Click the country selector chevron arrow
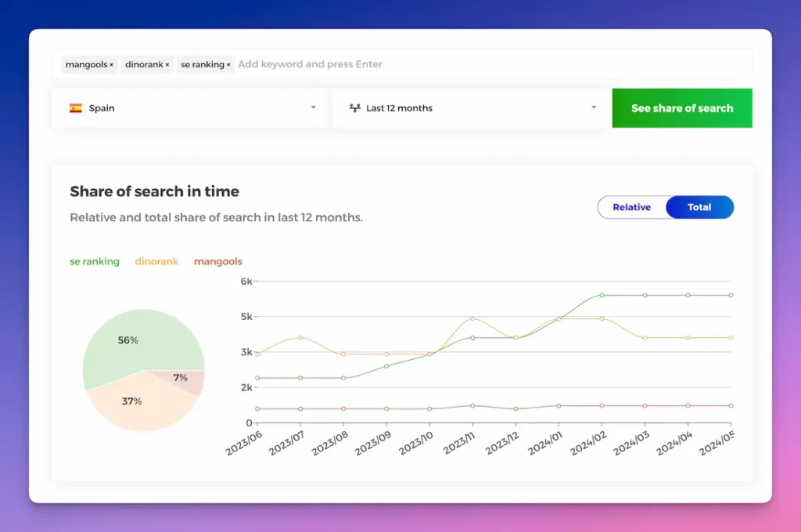Screen dimensions: 801x532 coord(313,108)
